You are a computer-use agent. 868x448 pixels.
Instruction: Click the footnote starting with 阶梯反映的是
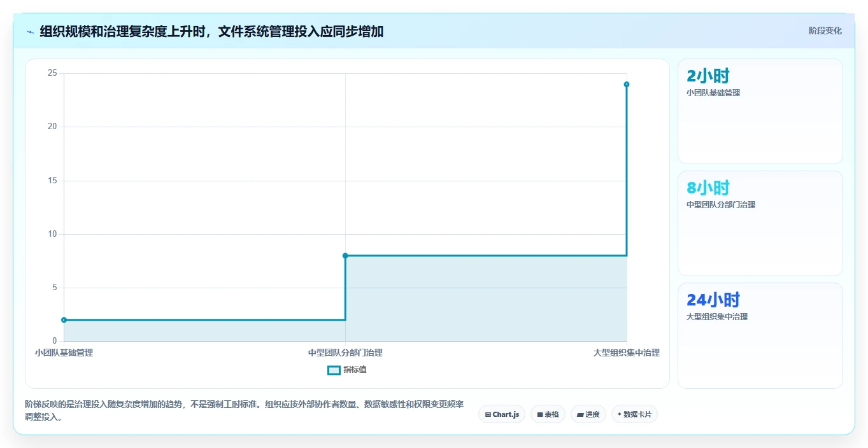click(245, 411)
